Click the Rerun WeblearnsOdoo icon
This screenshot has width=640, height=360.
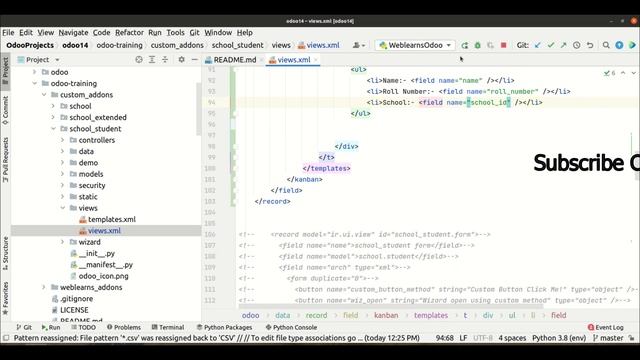tap(464, 45)
